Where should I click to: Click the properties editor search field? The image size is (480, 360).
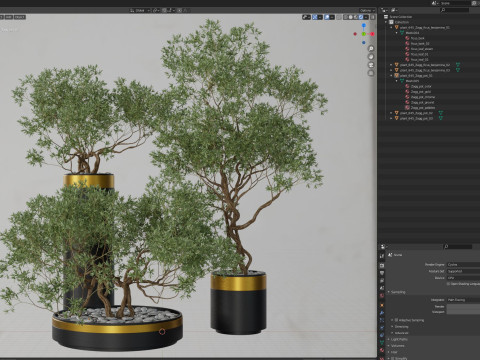[x=458, y=247]
